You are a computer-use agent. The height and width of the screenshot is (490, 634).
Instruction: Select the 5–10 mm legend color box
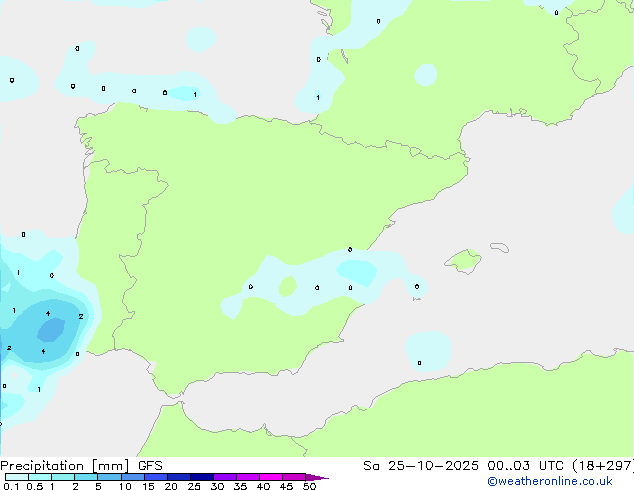[x=109, y=477]
